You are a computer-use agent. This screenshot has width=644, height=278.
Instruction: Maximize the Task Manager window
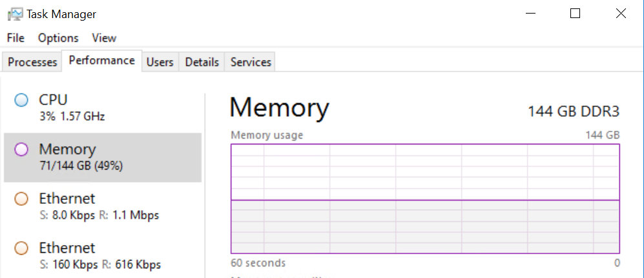click(x=576, y=14)
